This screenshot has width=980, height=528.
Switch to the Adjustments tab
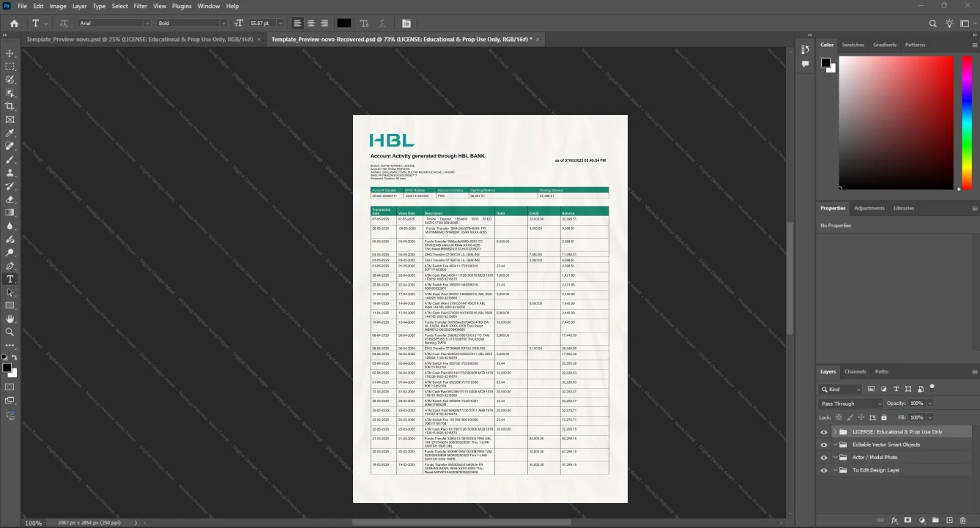tap(869, 208)
